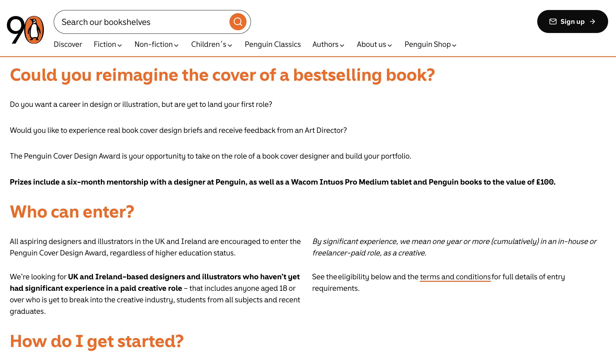Click the envelope icon in Sign up
The height and width of the screenshot is (364, 616).
(553, 21)
